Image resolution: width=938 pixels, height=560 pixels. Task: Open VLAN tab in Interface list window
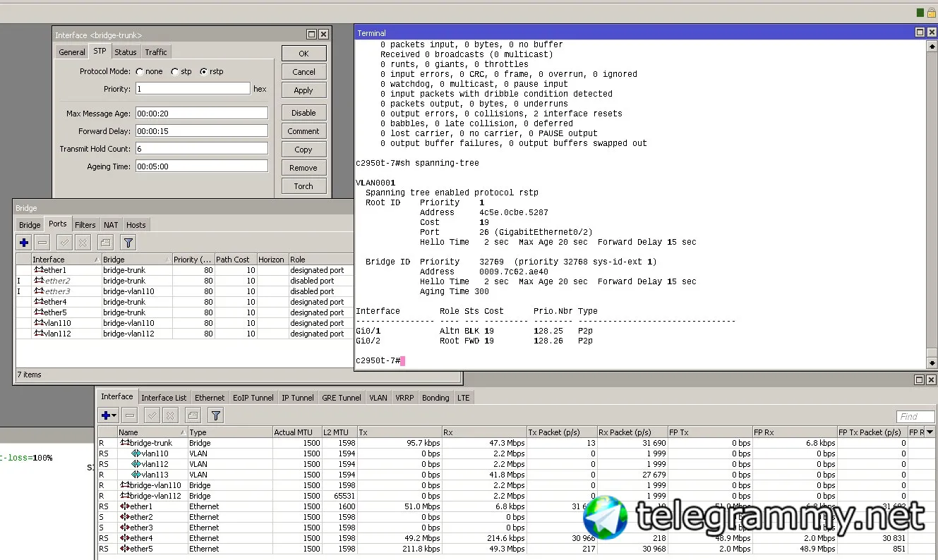tap(378, 398)
